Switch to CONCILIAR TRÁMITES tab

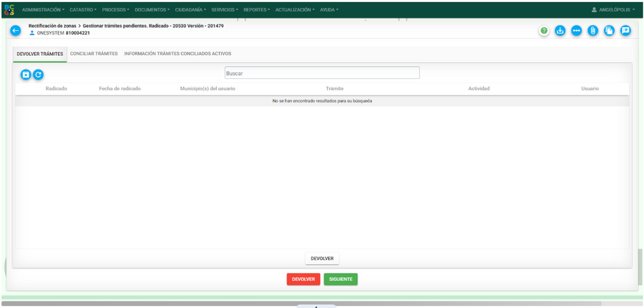point(94,54)
